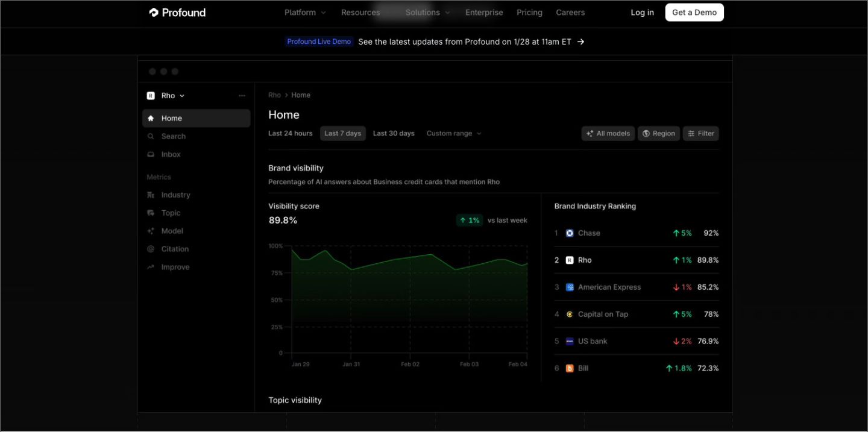Open the Rho workspace switcher
The width and height of the screenshot is (868, 432).
(x=166, y=96)
